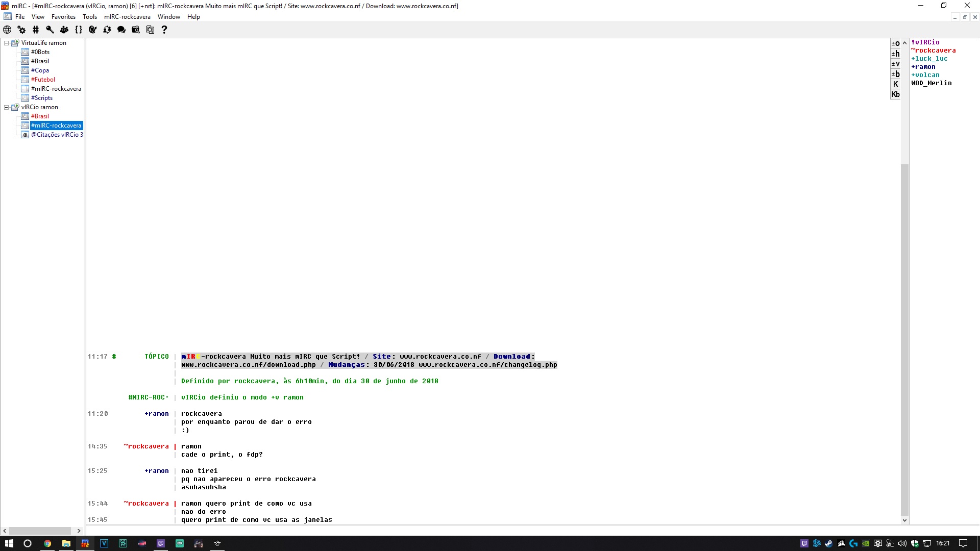The image size is (980, 551).
Task: Click the folder with magnifier toolbar icon
Action: click(136, 30)
